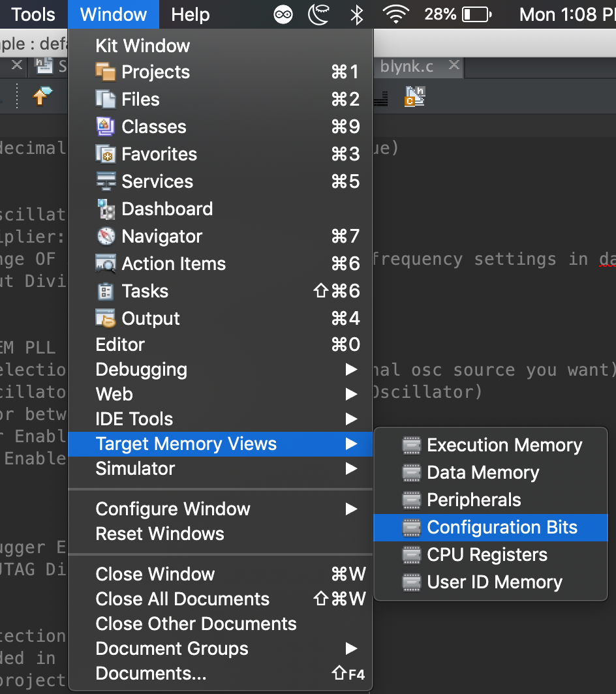Screen dimensions: 616x694
Task: Open Classes window from menu
Action: click(x=153, y=127)
